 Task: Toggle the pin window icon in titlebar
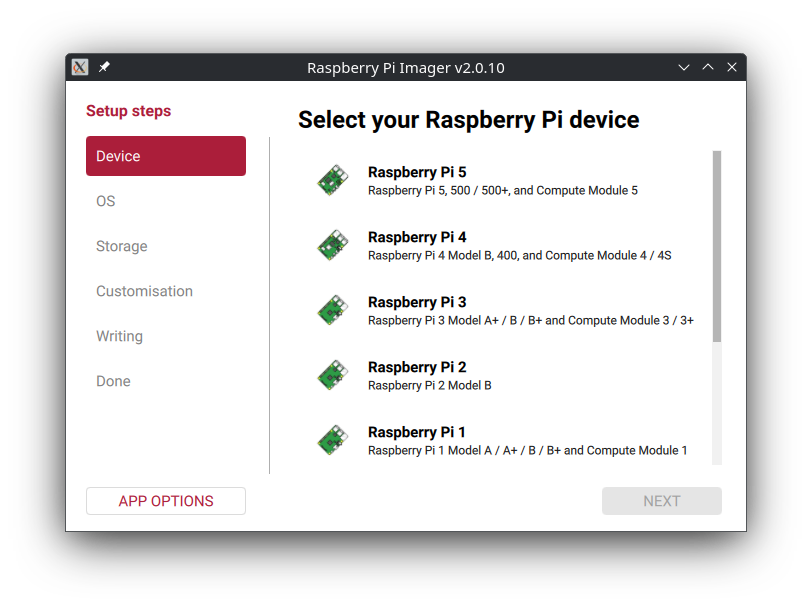[104, 67]
